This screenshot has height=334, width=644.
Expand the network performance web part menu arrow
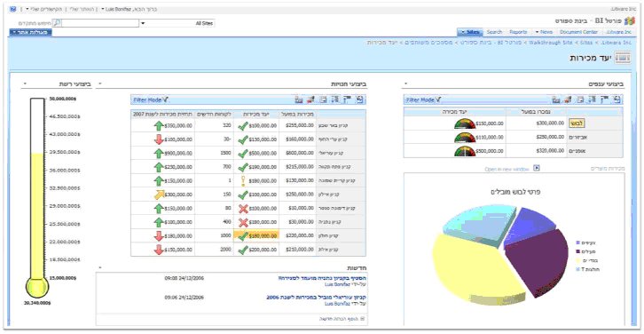pyautogui.click(x=25, y=83)
